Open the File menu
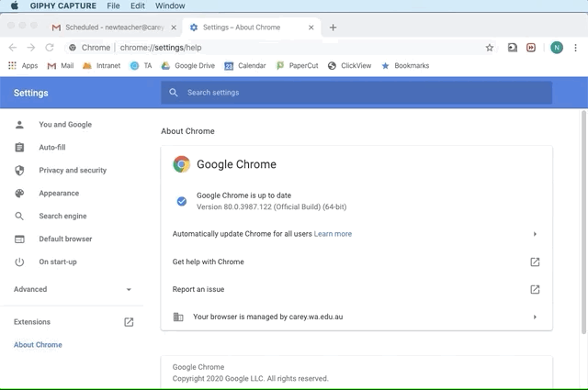Viewport: 588px width, 390px height. pos(113,6)
